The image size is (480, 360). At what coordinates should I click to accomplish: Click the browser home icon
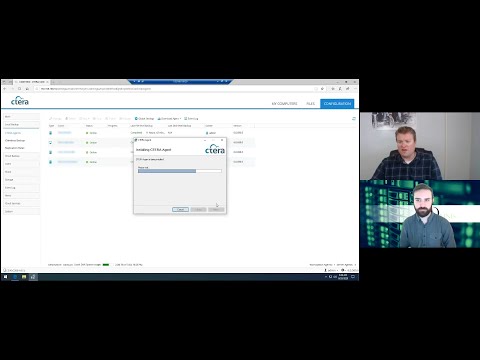point(27,89)
